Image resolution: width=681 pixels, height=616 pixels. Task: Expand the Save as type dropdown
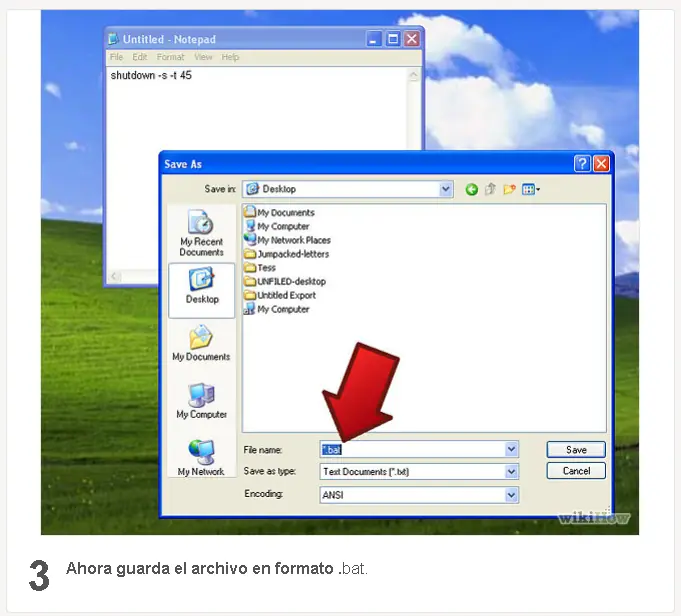[x=511, y=471]
